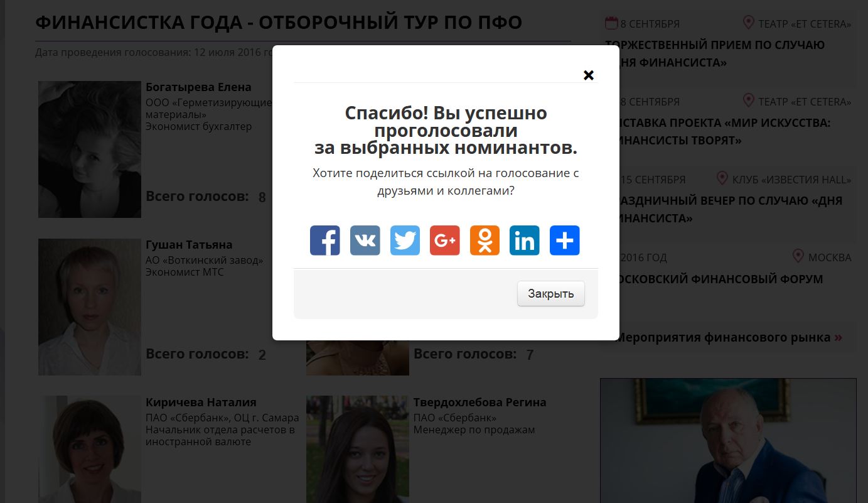This screenshot has width=868, height=503.
Task: View Богатырева Елена's photo
Action: (x=90, y=149)
